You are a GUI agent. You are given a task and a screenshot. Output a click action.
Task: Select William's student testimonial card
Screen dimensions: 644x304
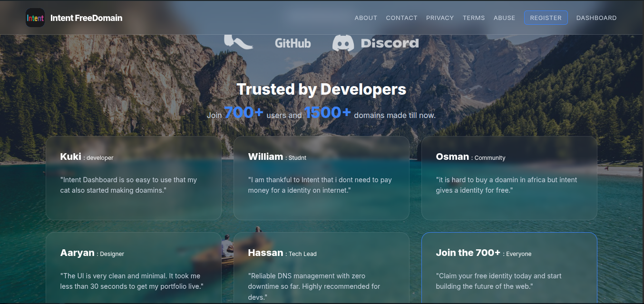pos(321,177)
